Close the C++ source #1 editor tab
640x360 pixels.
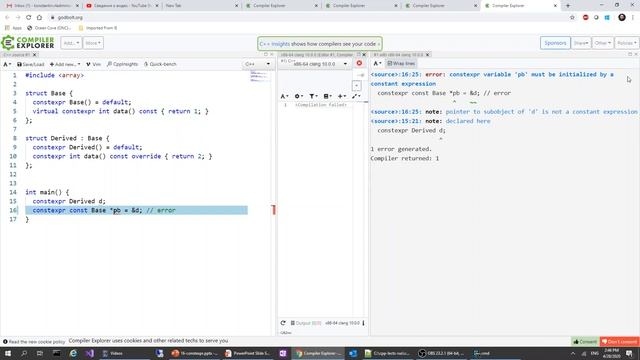point(35,55)
